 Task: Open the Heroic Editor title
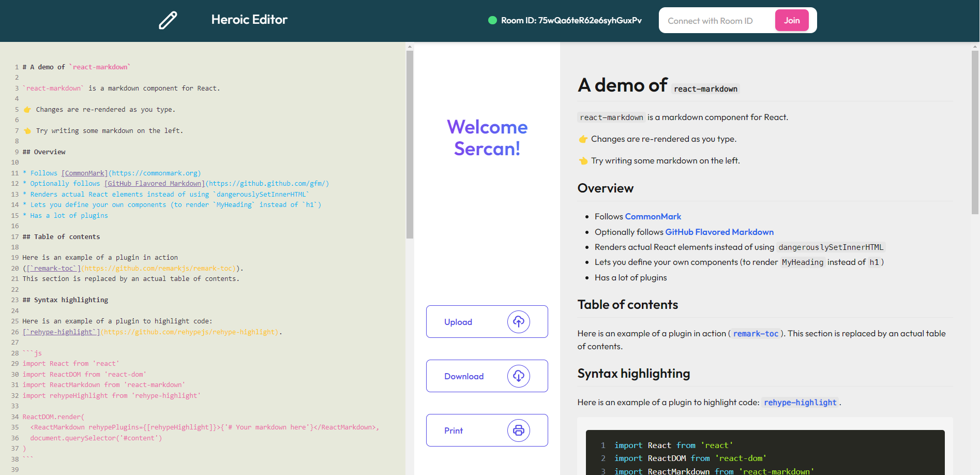[249, 20]
